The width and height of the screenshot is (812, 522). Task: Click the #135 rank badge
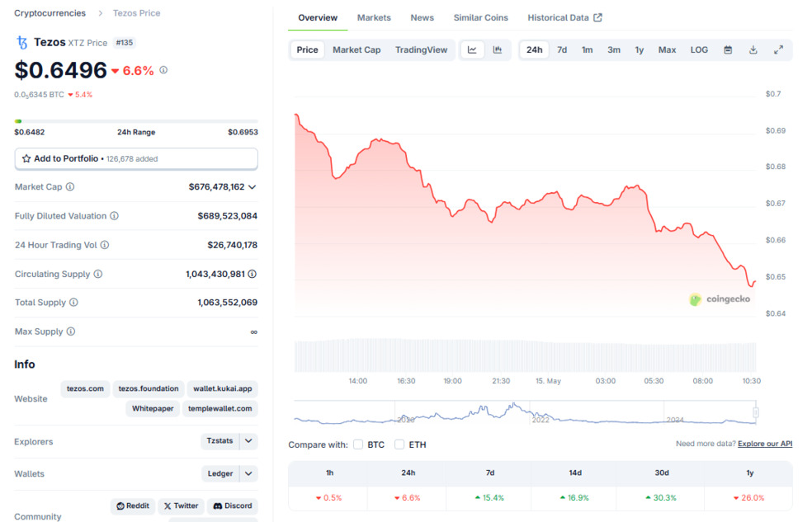pos(125,42)
